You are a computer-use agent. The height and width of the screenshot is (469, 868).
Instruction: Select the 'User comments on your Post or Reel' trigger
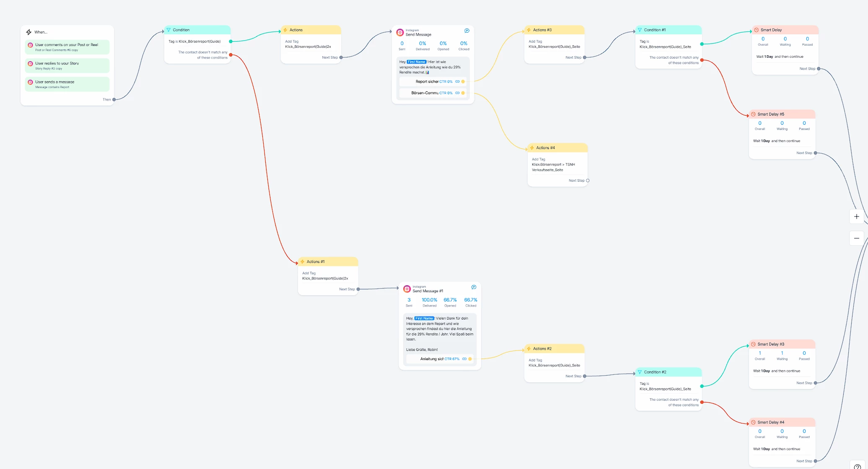(67, 47)
